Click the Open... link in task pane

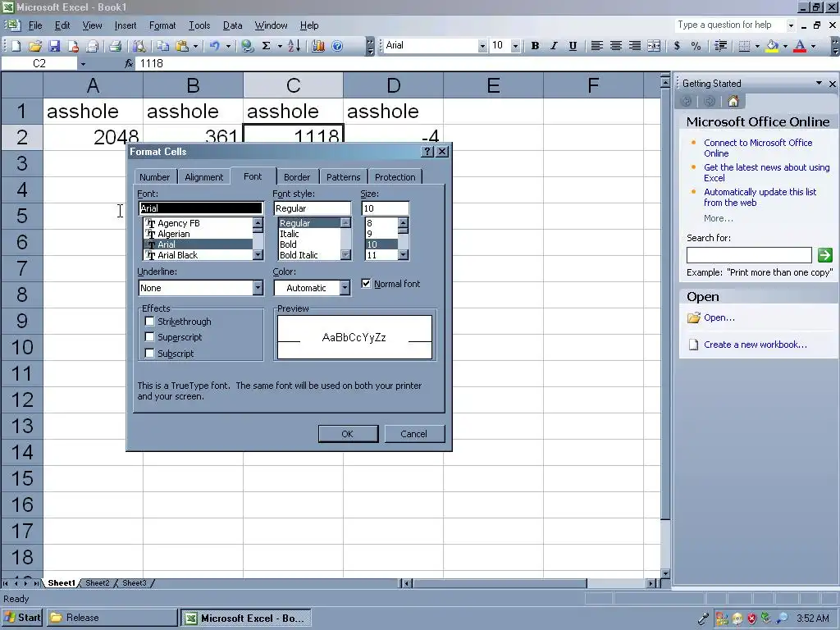719,317
